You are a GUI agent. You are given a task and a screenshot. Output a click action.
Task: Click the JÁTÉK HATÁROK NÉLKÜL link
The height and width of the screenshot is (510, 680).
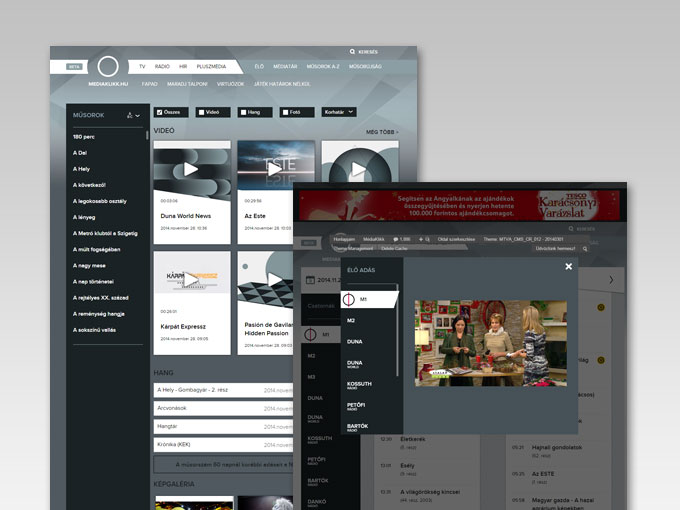pyautogui.click(x=282, y=84)
